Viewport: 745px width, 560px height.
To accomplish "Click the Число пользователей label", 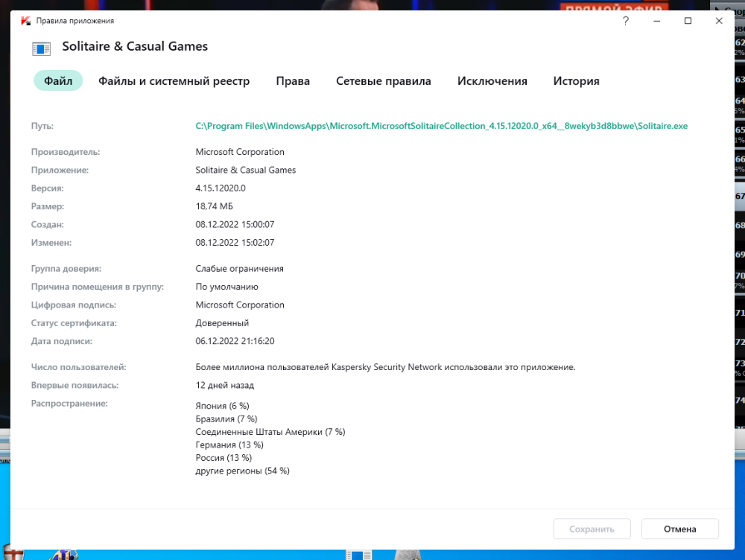I will (x=78, y=367).
